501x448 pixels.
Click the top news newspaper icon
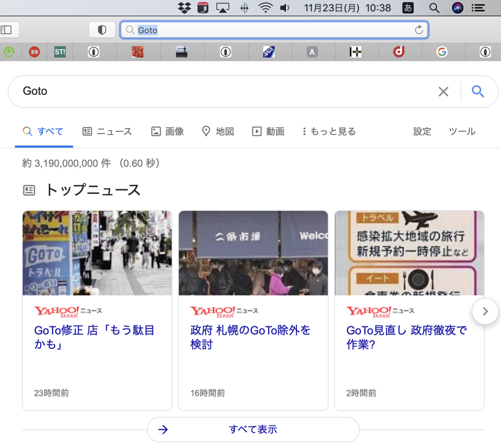click(x=29, y=190)
